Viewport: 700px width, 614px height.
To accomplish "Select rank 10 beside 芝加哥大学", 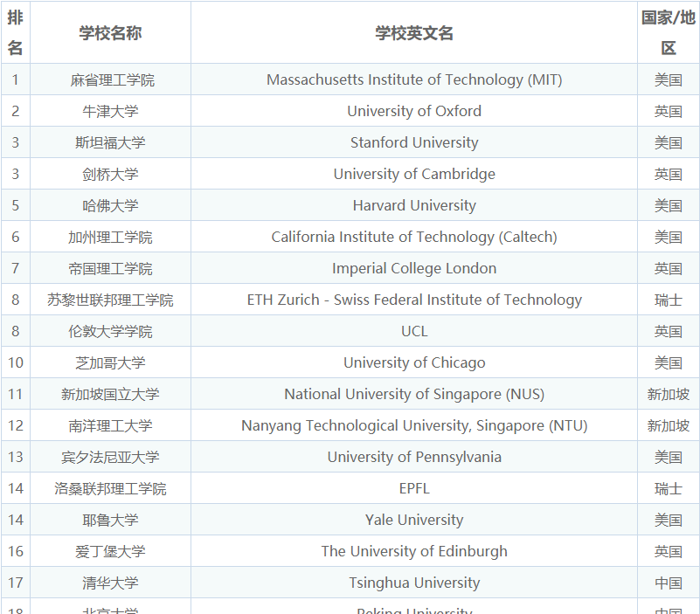I will pyautogui.click(x=15, y=362).
